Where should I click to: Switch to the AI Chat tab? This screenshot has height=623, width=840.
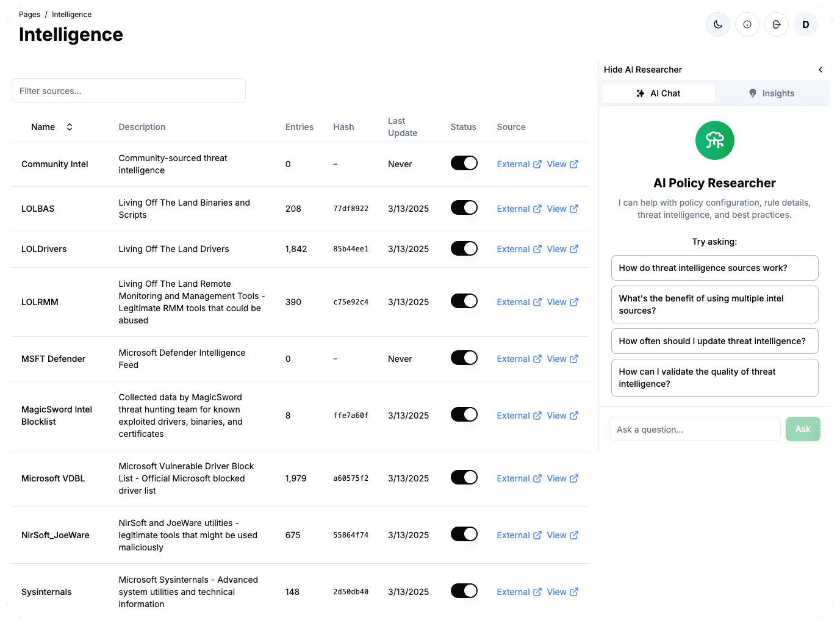tap(658, 93)
